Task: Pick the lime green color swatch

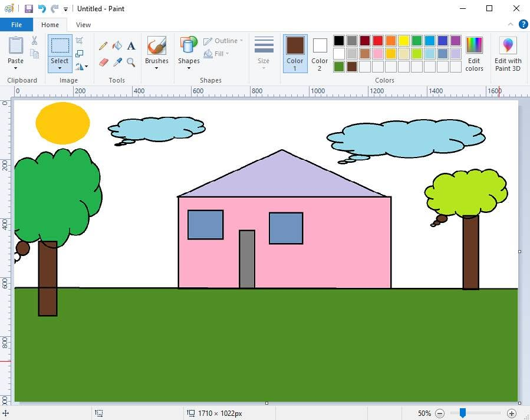Action: (417, 54)
